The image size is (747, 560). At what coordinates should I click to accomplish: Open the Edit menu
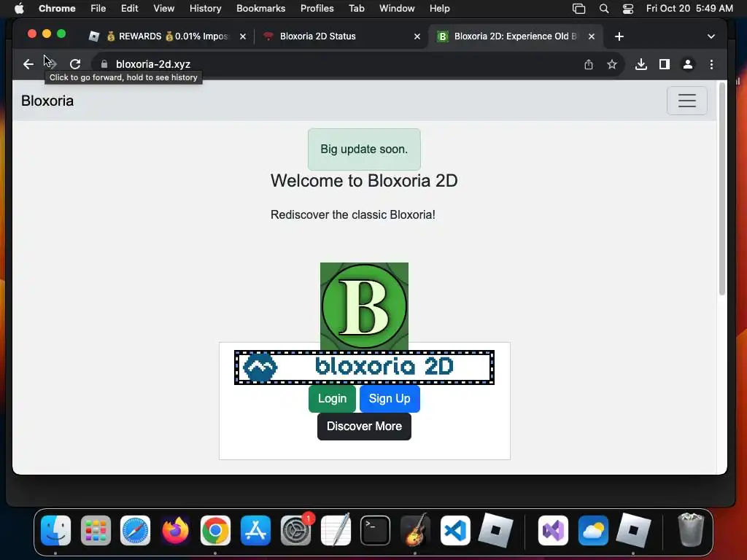coord(130,9)
